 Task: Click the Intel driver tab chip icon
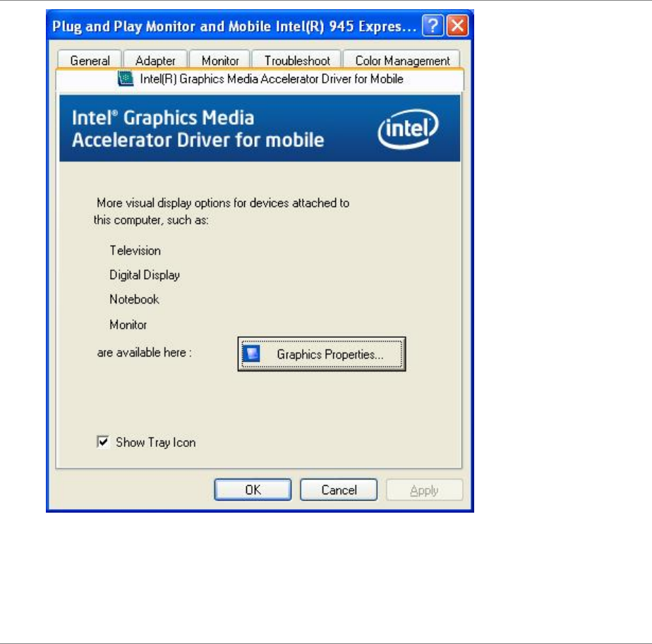[x=125, y=78]
